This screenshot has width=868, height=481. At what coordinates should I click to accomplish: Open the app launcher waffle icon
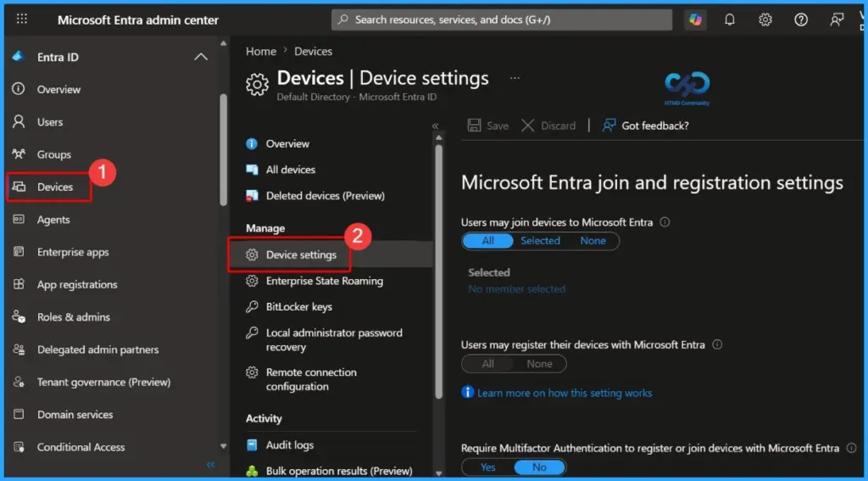click(21, 20)
